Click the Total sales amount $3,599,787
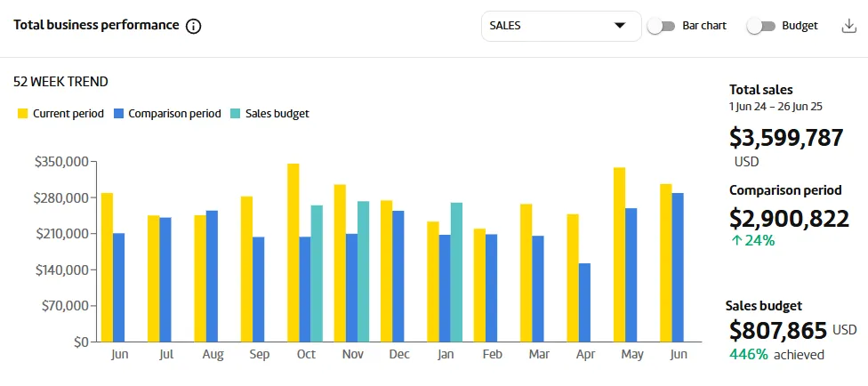The height and width of the screenshot is (386, 868). [x=786, y=138]
